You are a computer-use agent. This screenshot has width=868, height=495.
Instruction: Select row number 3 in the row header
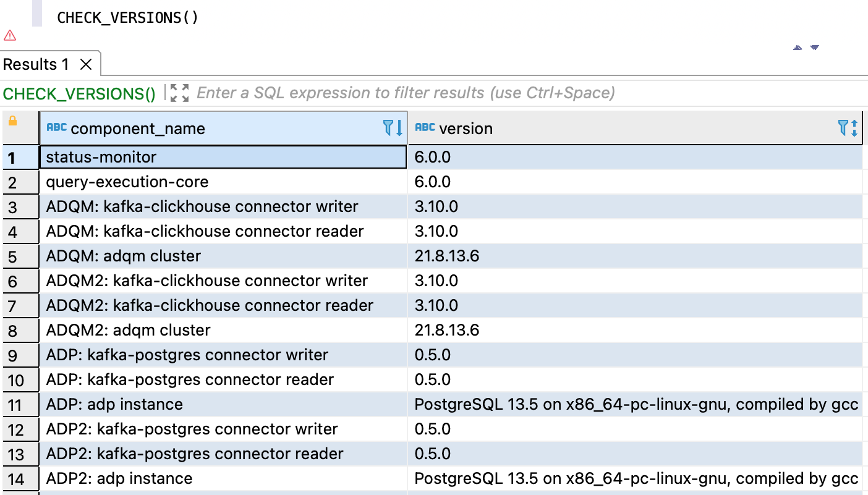(20, 206)
